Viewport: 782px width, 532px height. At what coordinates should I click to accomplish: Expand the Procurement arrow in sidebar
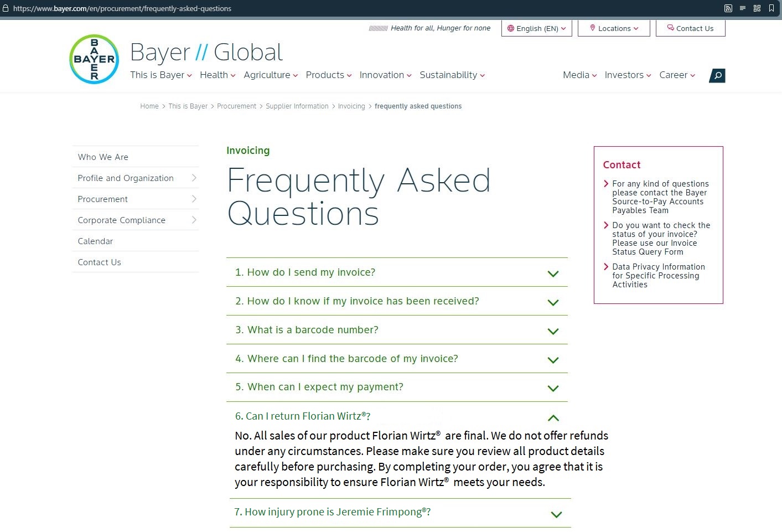click(x=194, y=199)
